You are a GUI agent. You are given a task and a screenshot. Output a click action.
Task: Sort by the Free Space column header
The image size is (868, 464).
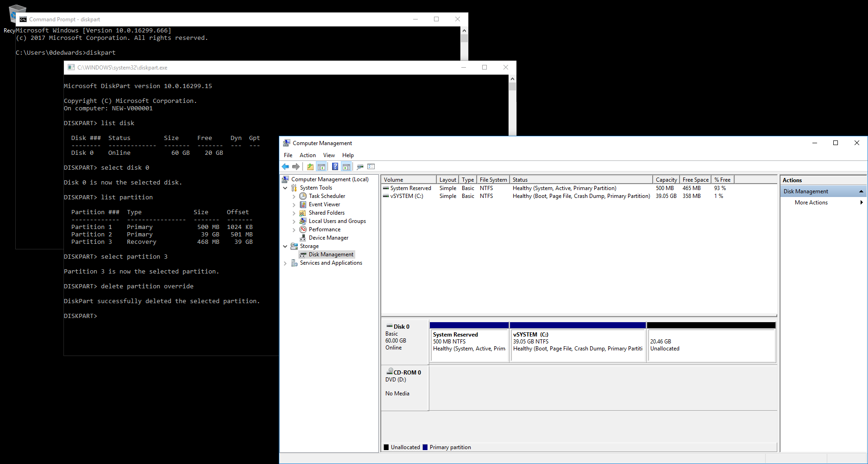[695, 180]
